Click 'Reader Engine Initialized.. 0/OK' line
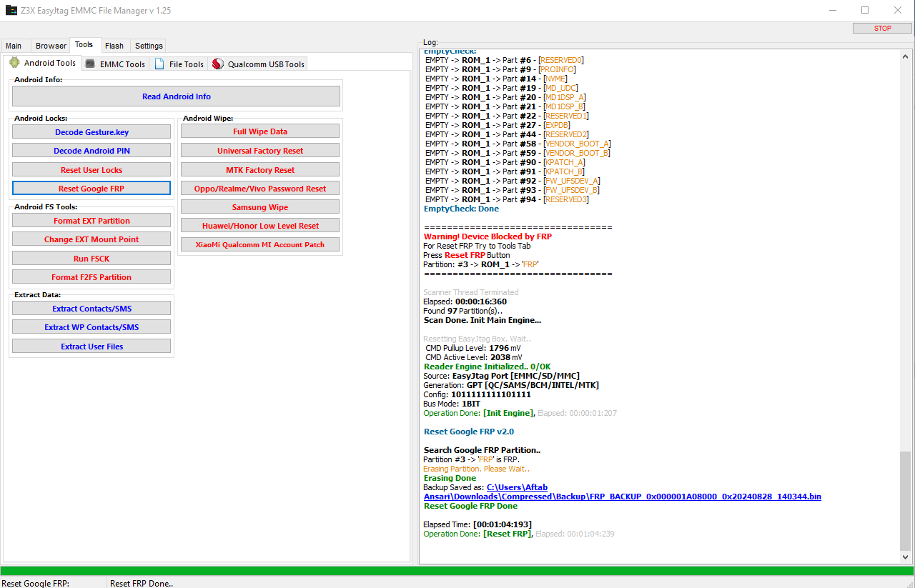This screenshot has width=915, height=588. [487, 367]
